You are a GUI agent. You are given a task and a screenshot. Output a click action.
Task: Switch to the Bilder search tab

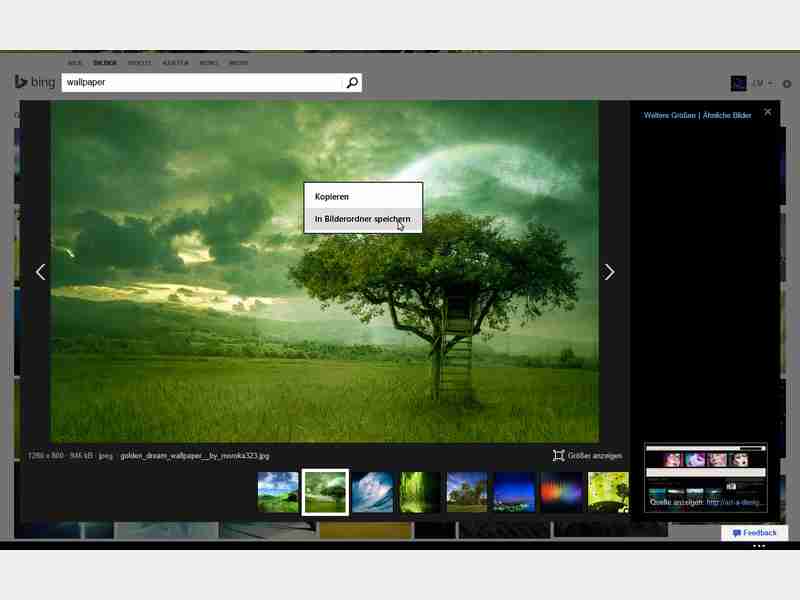105,63
